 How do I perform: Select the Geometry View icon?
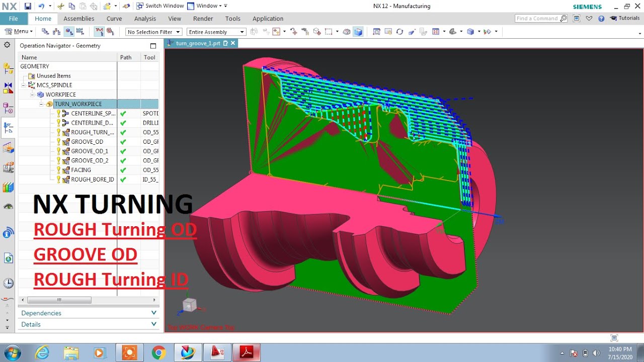click(x=69, y=32)
